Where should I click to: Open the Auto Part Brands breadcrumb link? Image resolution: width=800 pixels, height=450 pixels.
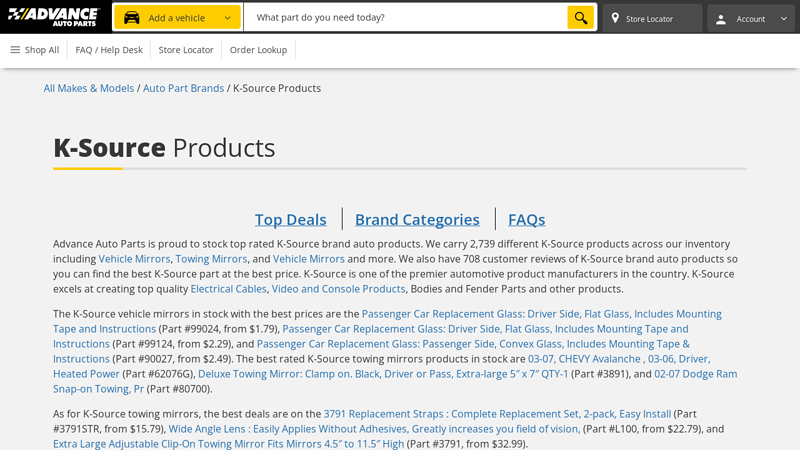coord(183,88)
